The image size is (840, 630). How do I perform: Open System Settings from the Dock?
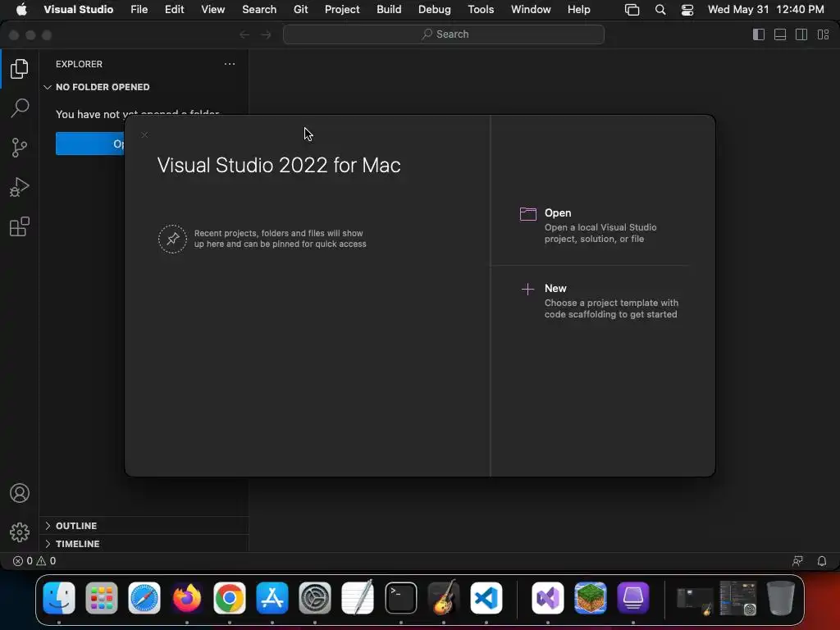(315, 598)
